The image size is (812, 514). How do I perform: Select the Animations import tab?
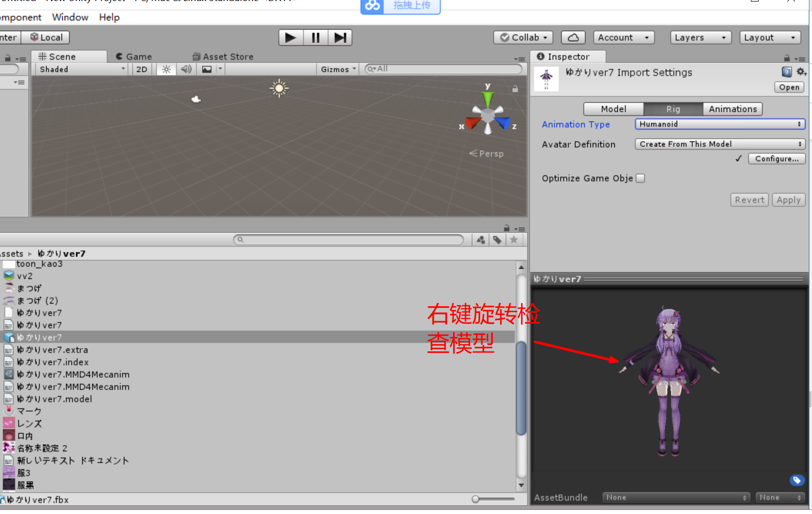tap(732, 109)
